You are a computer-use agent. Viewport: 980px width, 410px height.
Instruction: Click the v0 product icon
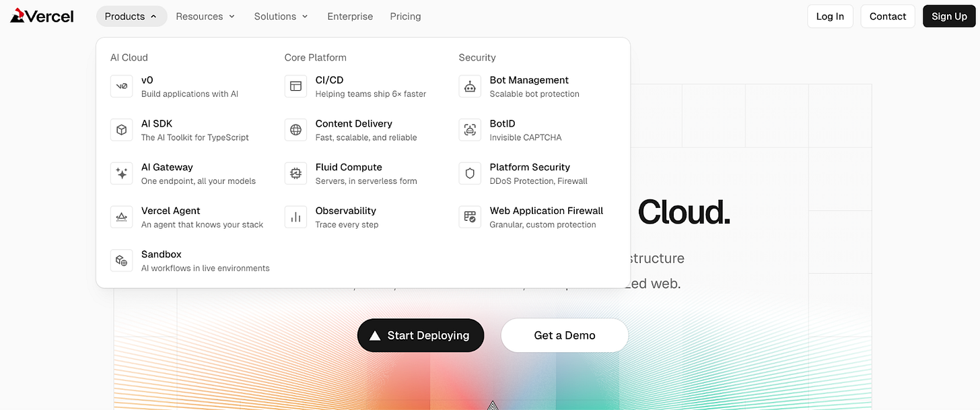[x=122, y=86]
